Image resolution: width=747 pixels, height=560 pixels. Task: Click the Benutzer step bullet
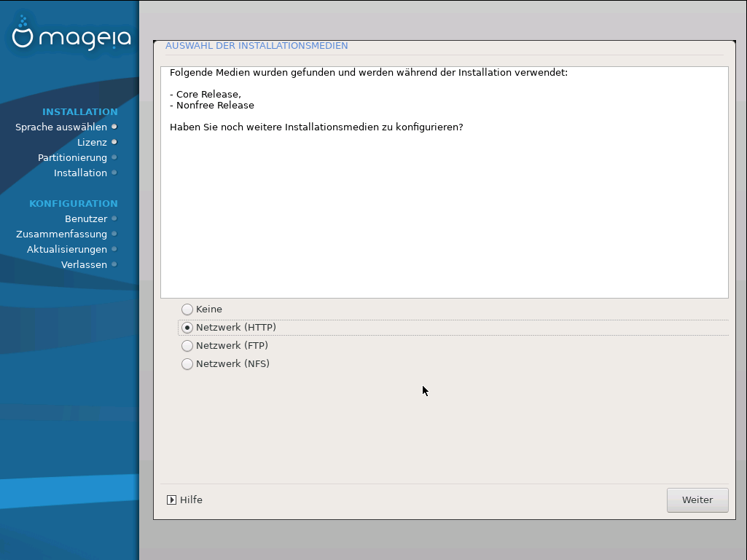pos(114,218)
